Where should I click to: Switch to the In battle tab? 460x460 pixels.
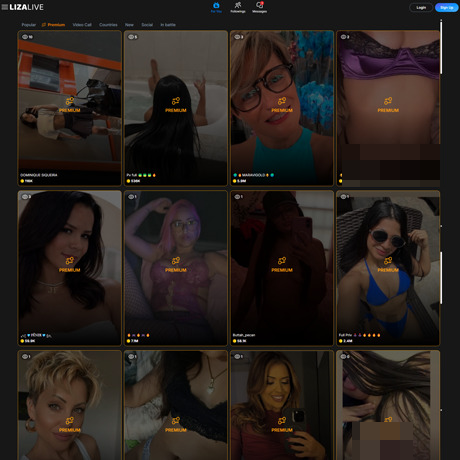point(168,25)
